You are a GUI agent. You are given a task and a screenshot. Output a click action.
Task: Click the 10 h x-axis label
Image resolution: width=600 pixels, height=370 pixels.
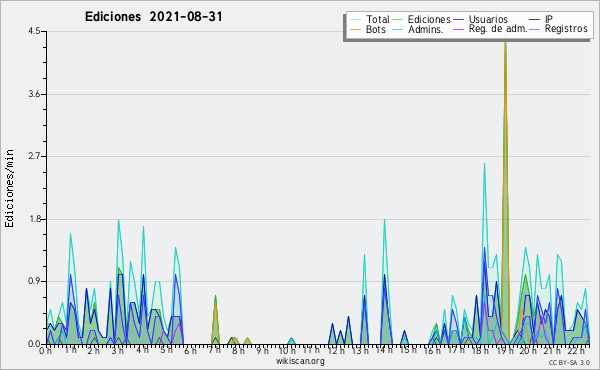click(286, 350)
